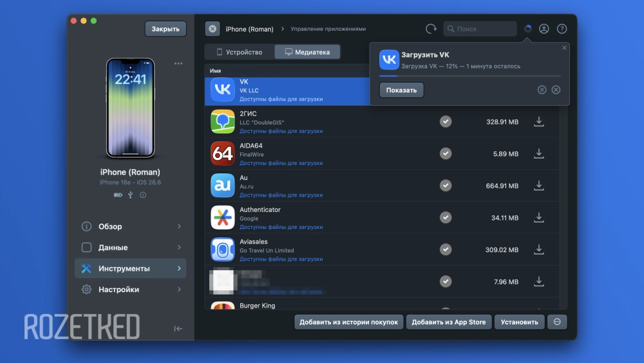The height and width of the screenshot is (363, 644).
Task: Open the help question mark icon
Action: [x=562, y=29]
